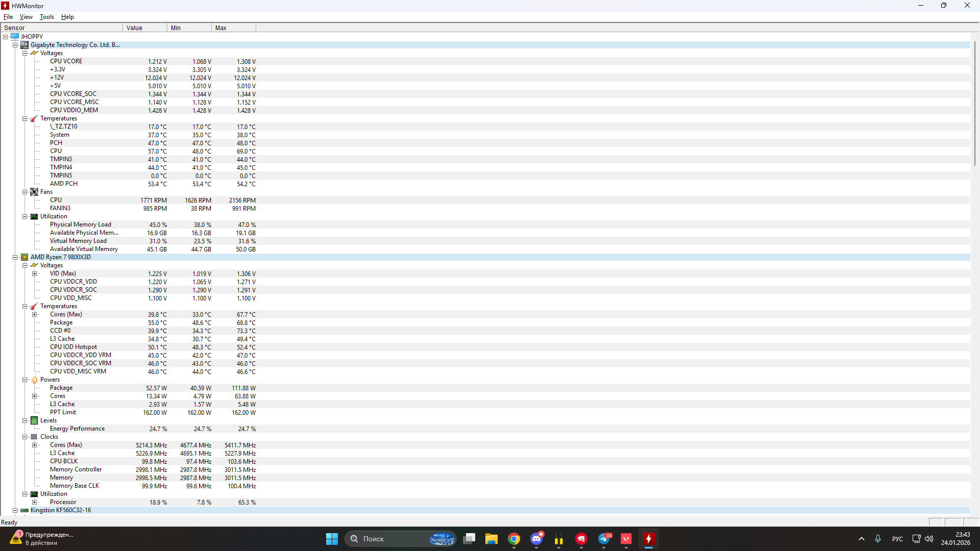Click the Powers flame icon
980x551 pixels.
[x=34, y=380]
